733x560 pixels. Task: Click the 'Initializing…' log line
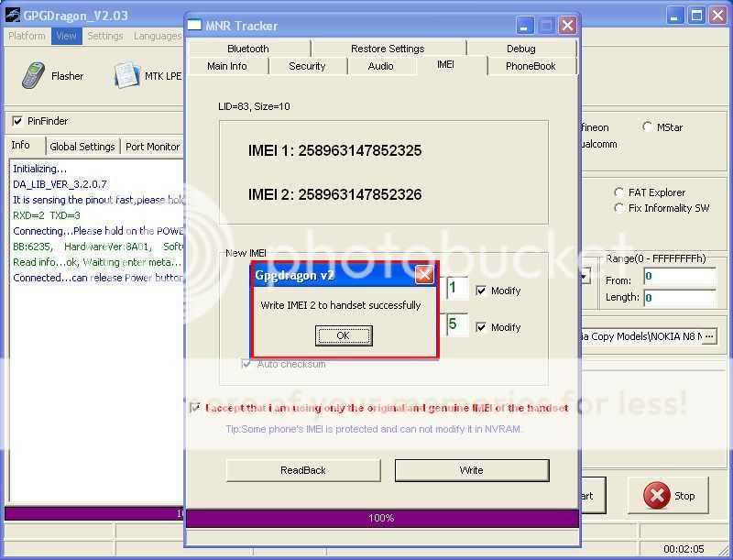click(39, 169)
